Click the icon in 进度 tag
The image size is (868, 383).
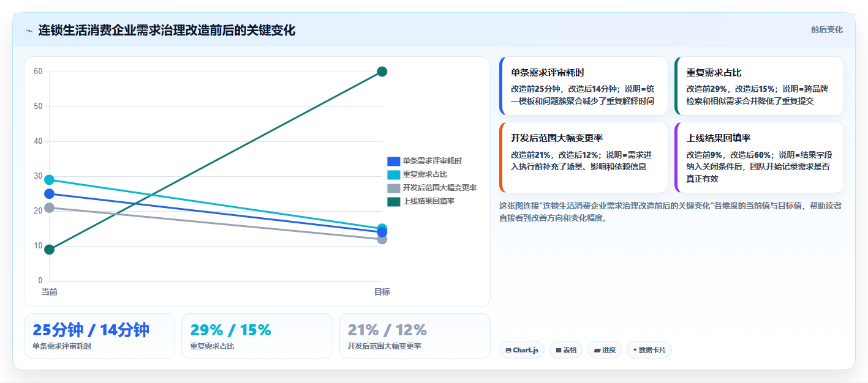(x=597, y=351)
